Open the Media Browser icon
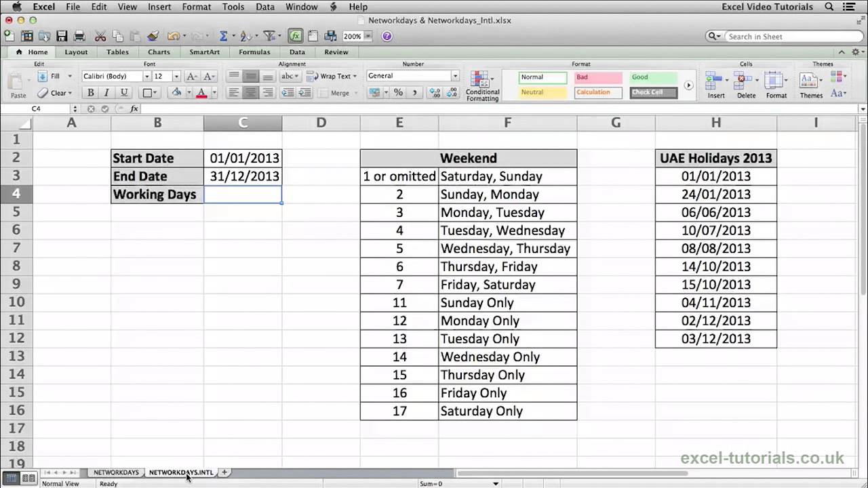Screen dimensions: 868x488 coord(330,36)
